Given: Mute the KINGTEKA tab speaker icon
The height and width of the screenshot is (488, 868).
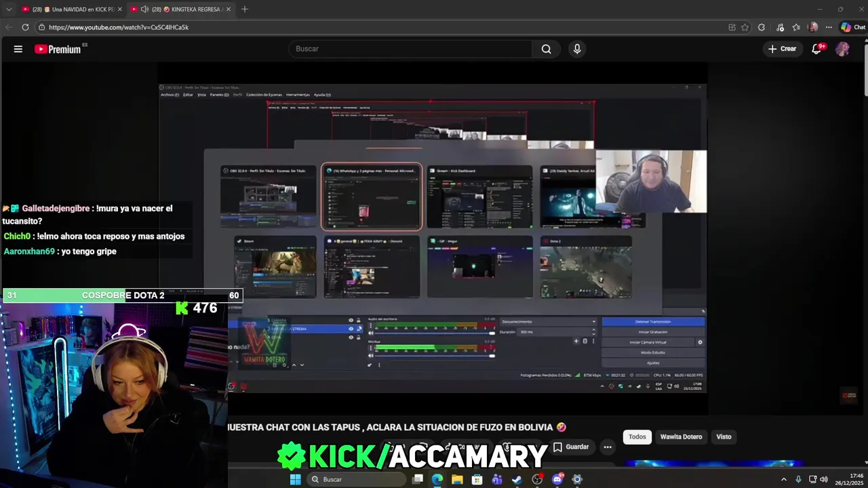Looking at the screenshot, I should pos(144,9).
